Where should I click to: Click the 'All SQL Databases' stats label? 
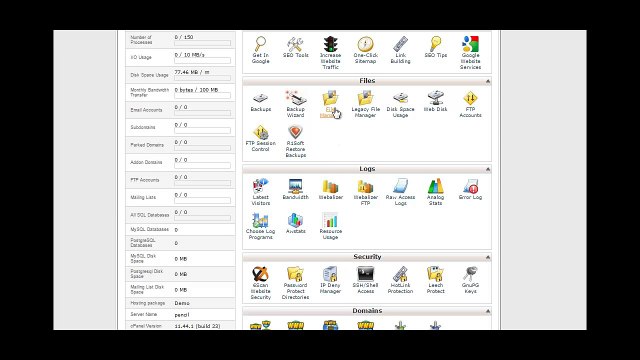coord(149,215)
